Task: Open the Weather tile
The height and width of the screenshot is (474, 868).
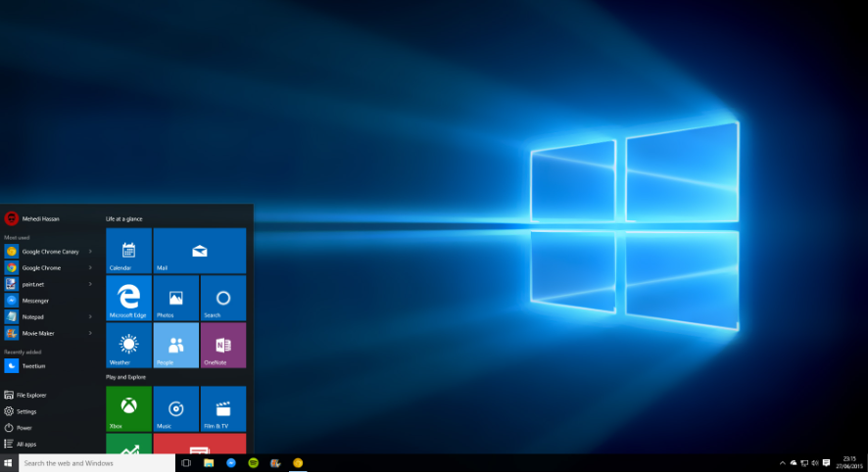Action: (x=128, y=345)
